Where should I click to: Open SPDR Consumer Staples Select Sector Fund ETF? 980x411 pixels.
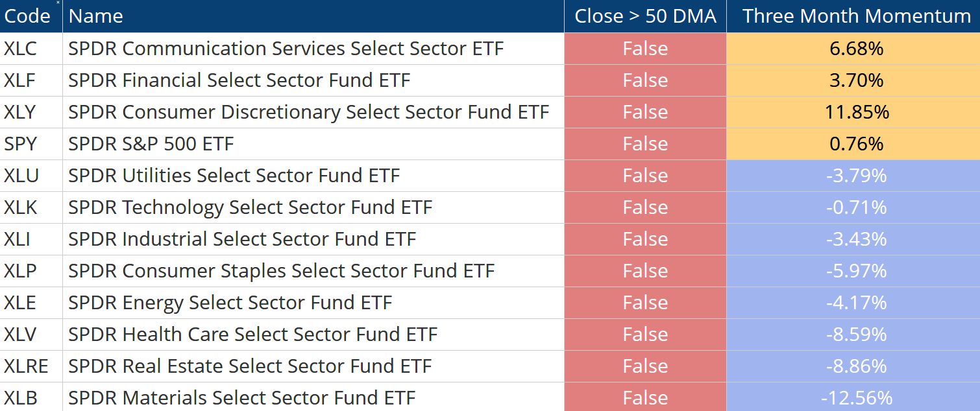pos(281,271)
